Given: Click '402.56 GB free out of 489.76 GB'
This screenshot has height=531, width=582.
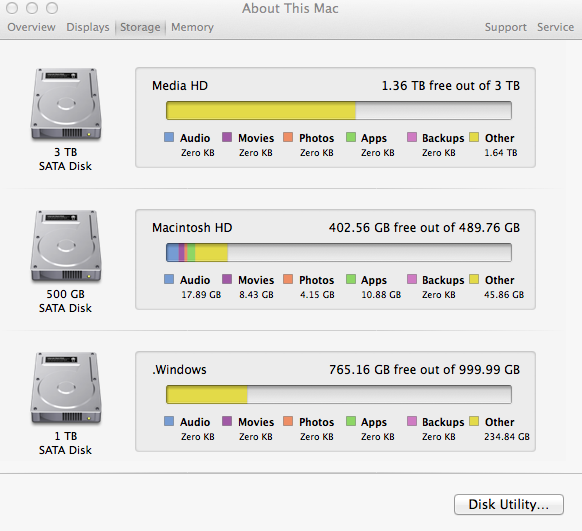Looking at the screenshot, I should [424, 227].
